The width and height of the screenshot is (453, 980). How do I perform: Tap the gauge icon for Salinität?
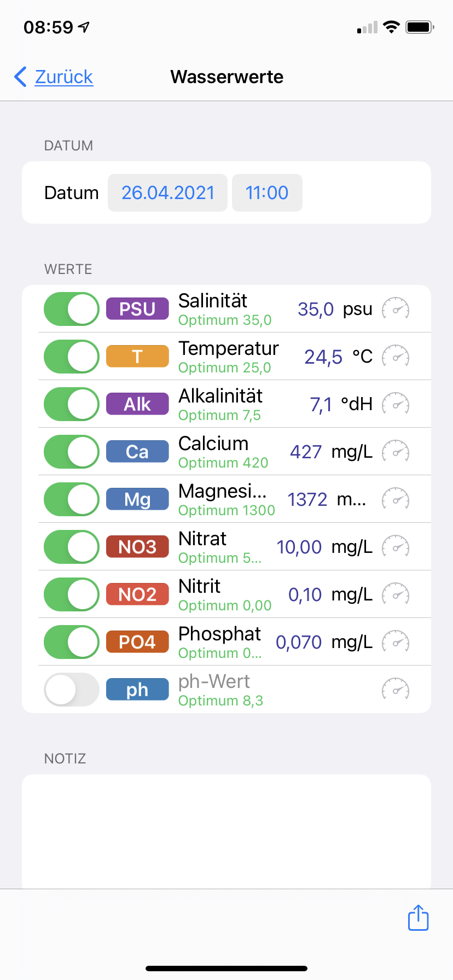point(395,309)
